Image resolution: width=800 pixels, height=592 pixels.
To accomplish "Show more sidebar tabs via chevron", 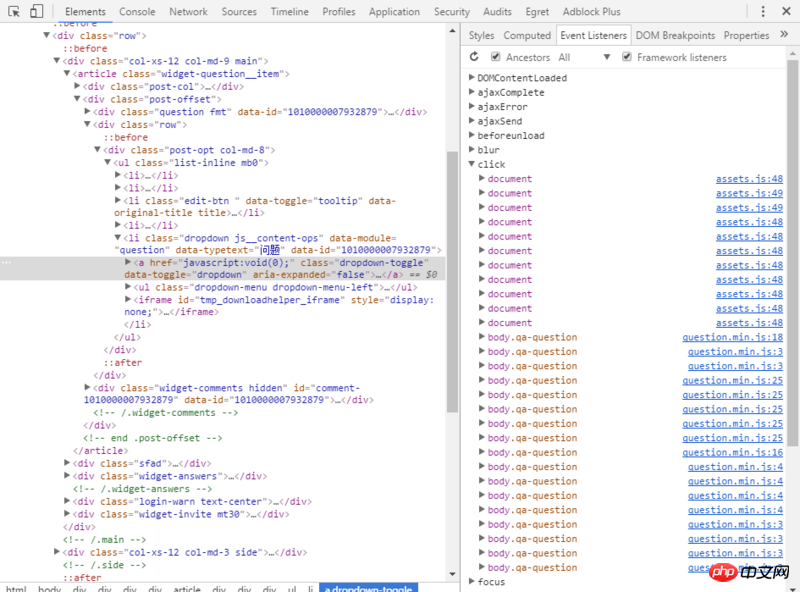I will [x=784, y=35].
